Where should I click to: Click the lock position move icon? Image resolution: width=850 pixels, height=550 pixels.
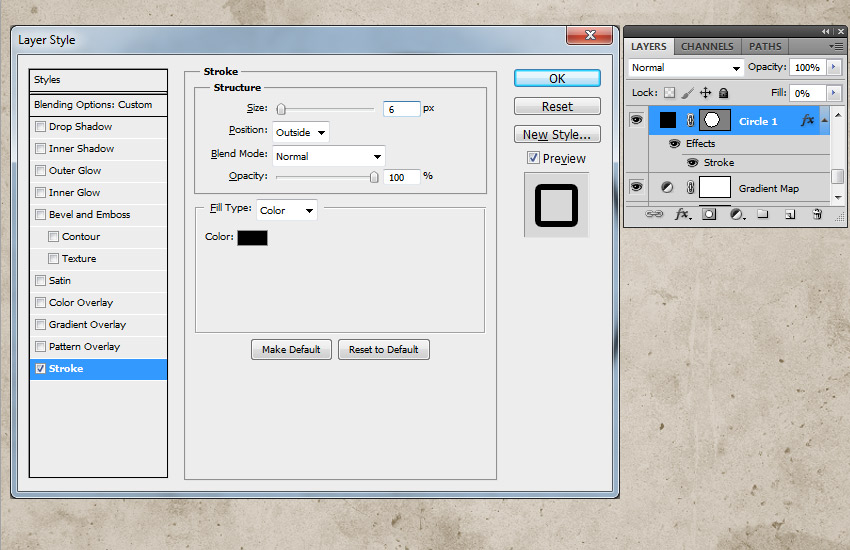tap(705, 93)
